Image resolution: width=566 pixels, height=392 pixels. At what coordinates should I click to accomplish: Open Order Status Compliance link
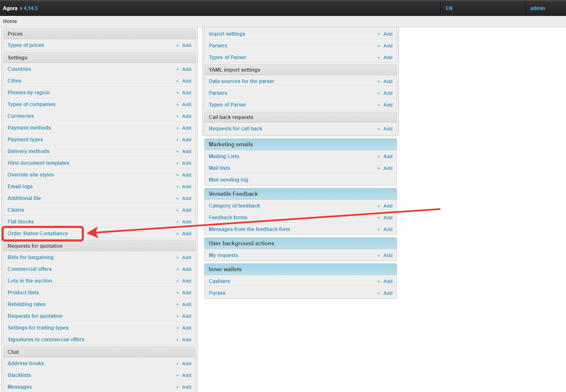point(38,234)
